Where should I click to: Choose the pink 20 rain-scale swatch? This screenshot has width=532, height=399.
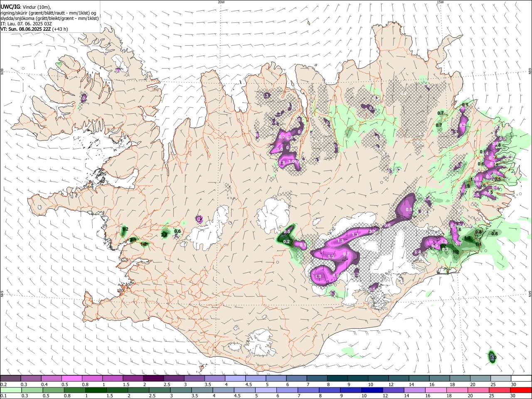pos(478,390)
